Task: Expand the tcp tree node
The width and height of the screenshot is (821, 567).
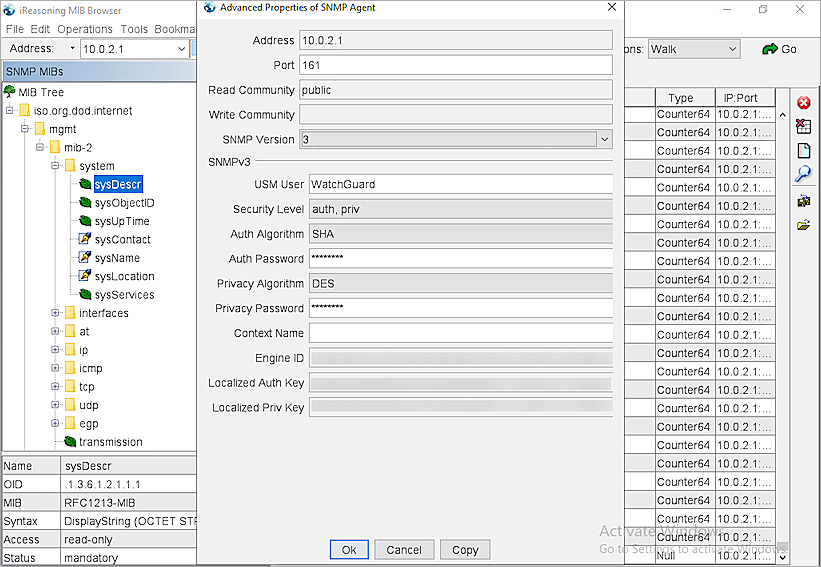Action: (x=55, y=386)
